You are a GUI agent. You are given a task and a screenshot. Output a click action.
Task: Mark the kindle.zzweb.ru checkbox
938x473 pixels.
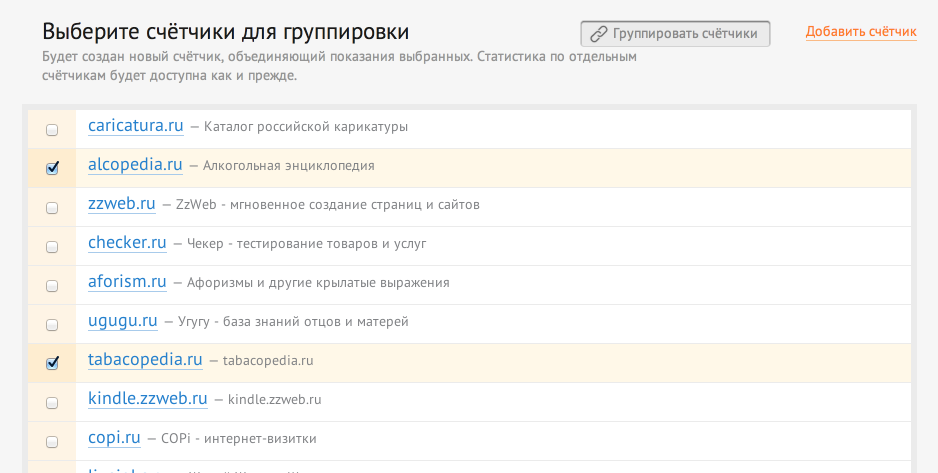pyautogui.click(x=52, y=403)
